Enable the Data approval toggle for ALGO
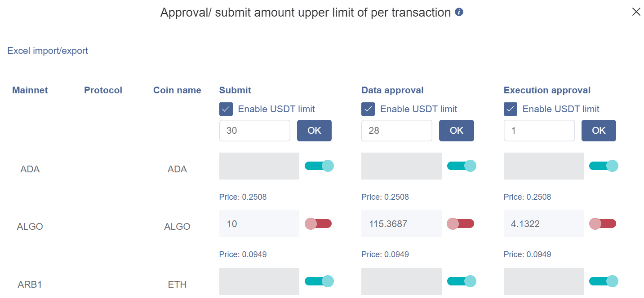 point(461,223)
